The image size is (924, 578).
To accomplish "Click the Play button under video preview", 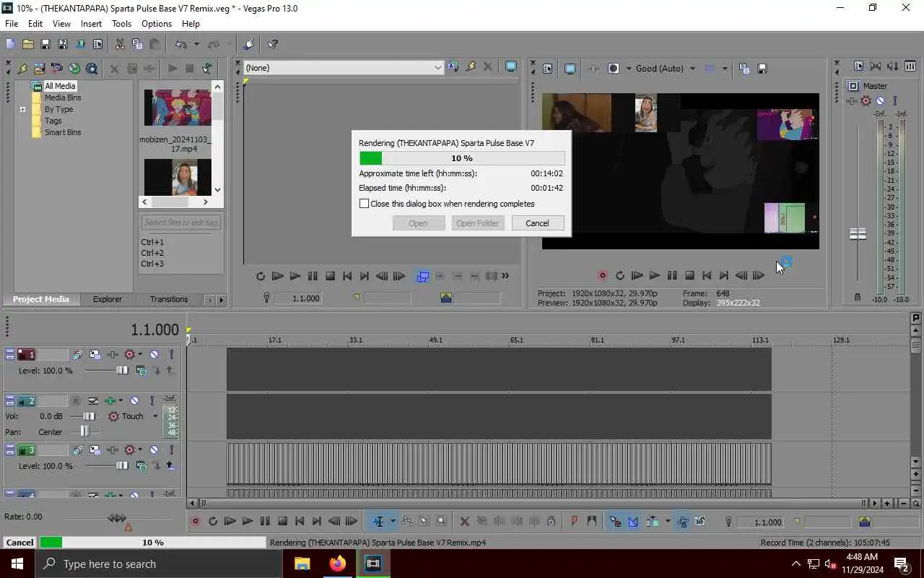I will (654, 275).
